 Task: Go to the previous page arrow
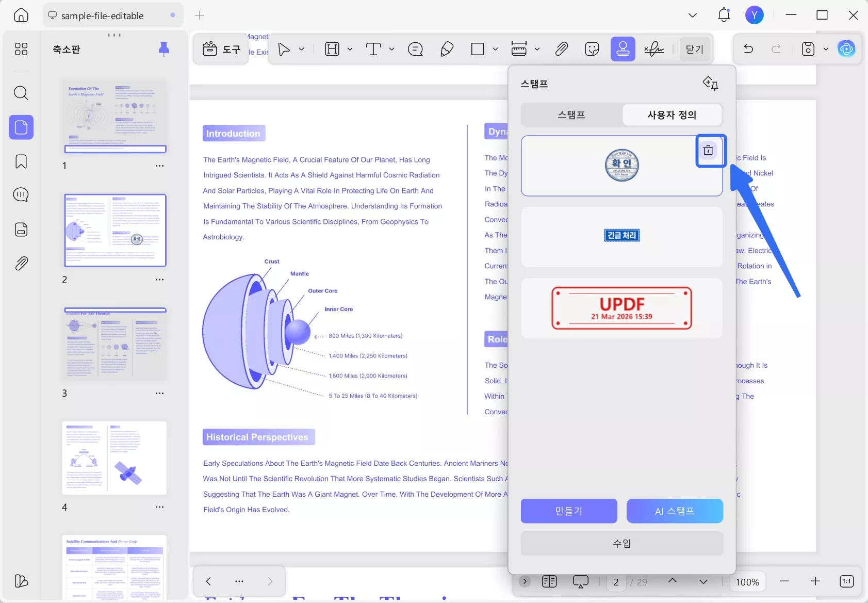pos(673,581)
